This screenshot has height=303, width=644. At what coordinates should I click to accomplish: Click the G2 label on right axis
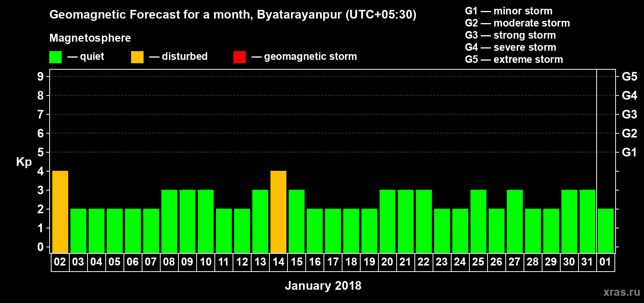coord(630,133)
